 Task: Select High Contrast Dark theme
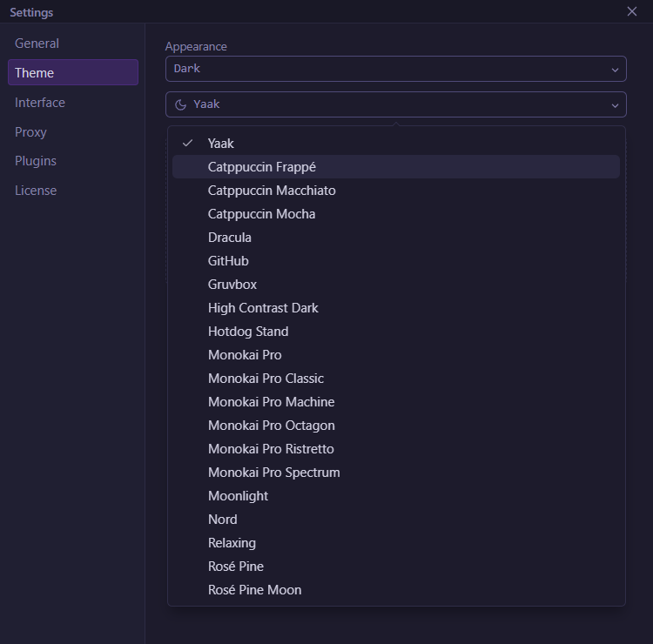pyautogui.click(x=263, y=308)
